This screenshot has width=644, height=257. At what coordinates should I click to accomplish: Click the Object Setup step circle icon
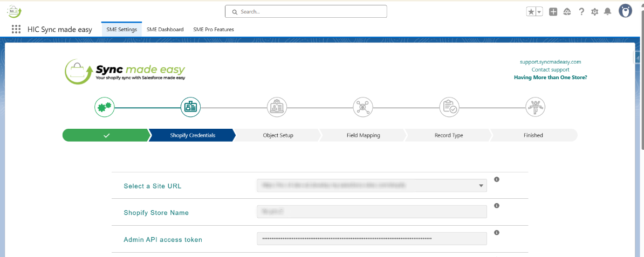(x=277, y=107)
